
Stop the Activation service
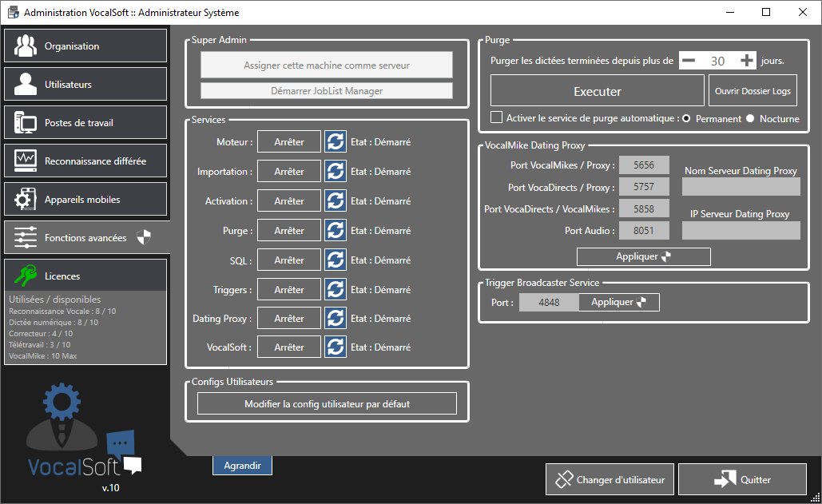click(x=289, y=201)
